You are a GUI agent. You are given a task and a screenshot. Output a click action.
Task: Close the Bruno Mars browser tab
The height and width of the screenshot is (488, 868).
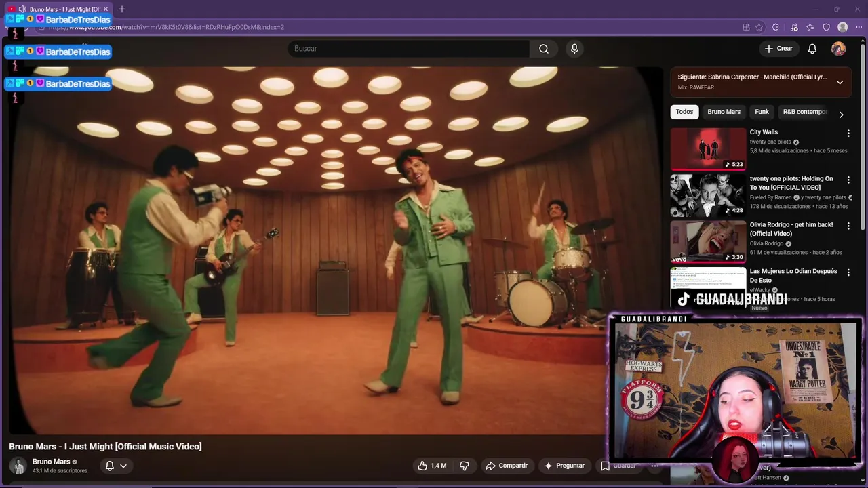(105, 9)
